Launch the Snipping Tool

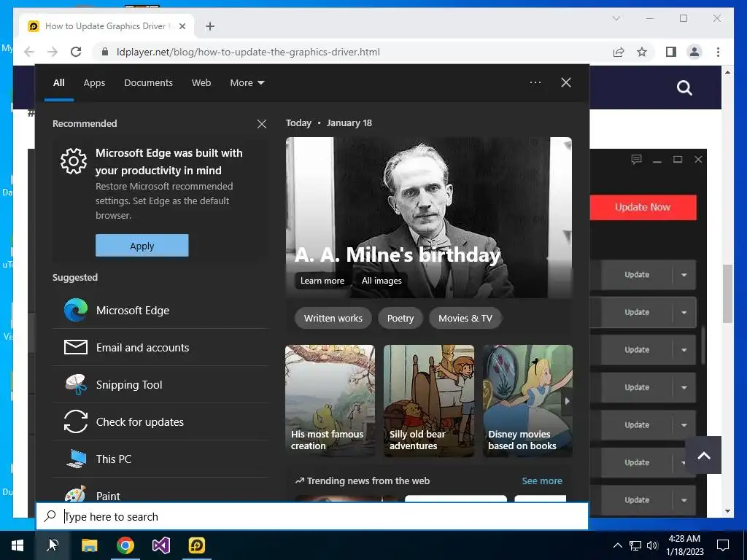click(x=160, y=385)
